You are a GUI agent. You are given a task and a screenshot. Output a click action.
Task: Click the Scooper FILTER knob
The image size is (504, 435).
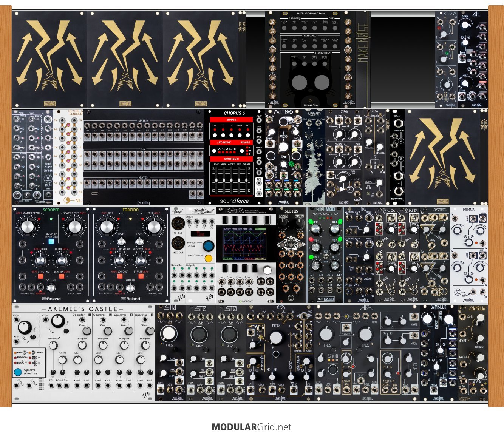coord(62,260)
